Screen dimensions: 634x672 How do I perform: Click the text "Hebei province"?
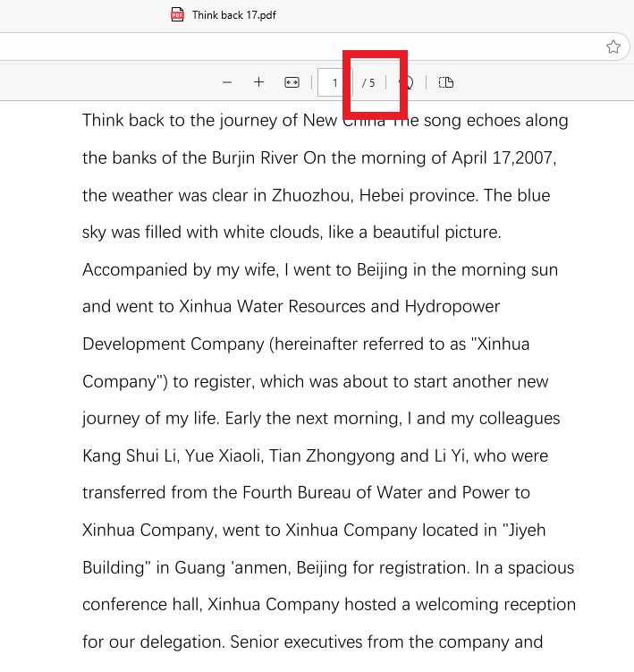[418, 196]
